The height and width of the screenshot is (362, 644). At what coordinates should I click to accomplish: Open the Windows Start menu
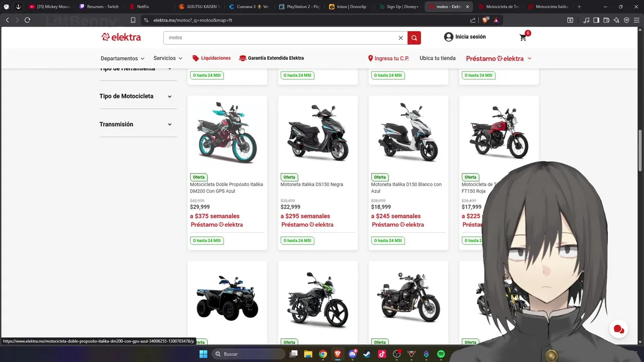click(x=203, y=354)
